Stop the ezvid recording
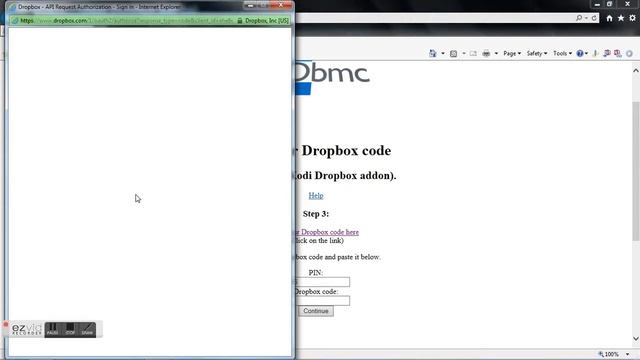The width and height of the screenshot is (640, 360). tap(70, 329)
